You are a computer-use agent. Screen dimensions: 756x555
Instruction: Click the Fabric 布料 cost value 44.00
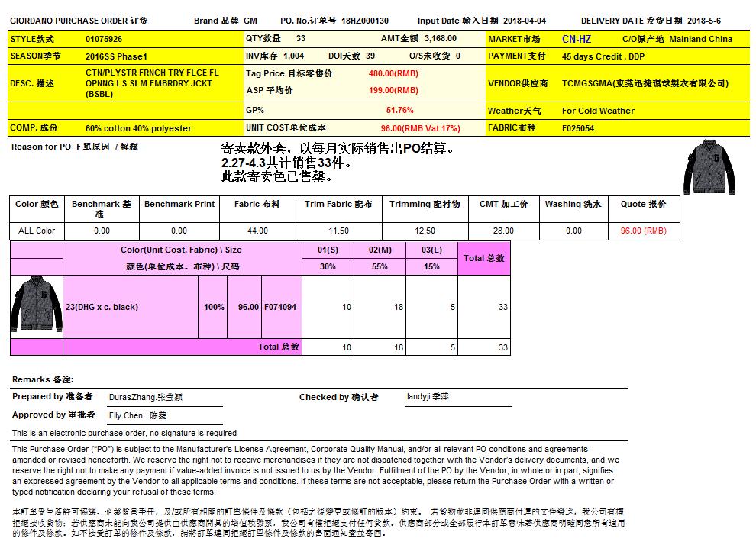(257, 231)
